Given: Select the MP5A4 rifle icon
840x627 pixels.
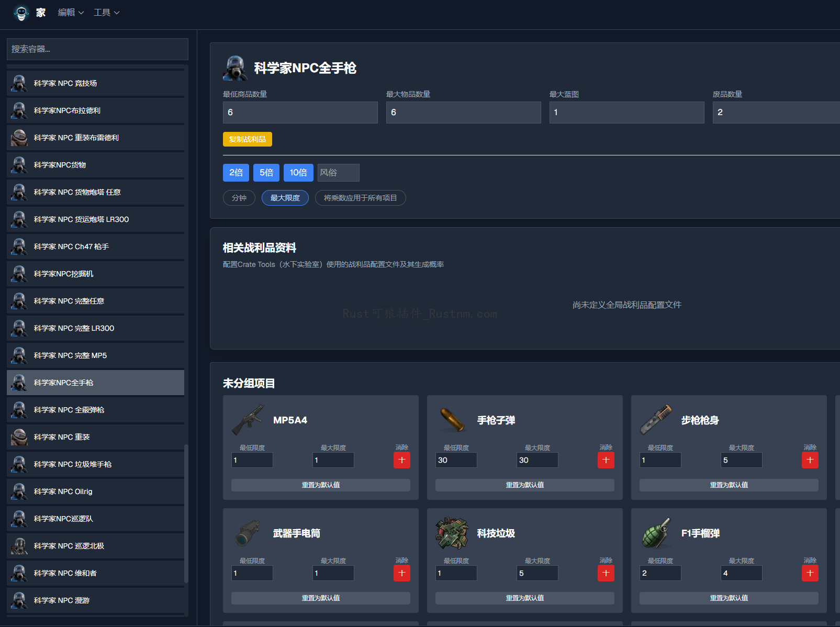Looking at the screenshot, I should pyautogui.click(x=248, y=419).
